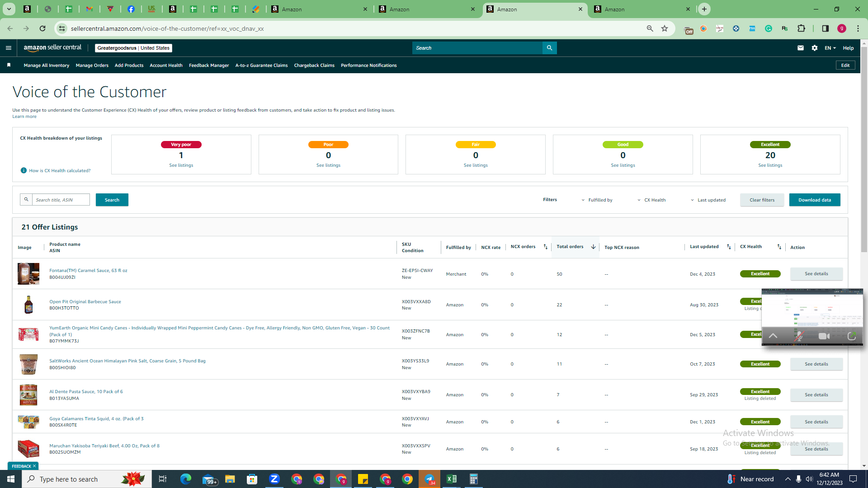The width and height of the screenshot is (868, 488).
Task: Open Add Products menu item
Action: pyautogui.click(x=129, y=65)
